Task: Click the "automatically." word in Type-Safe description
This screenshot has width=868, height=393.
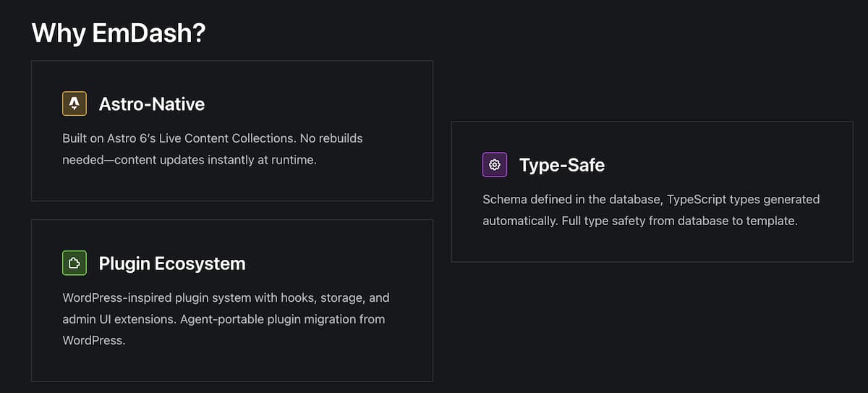Action: point(520,221)
